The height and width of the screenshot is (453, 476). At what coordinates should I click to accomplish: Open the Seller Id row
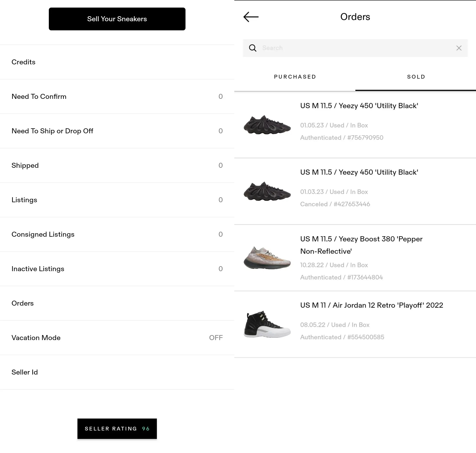tap(117, 372)
